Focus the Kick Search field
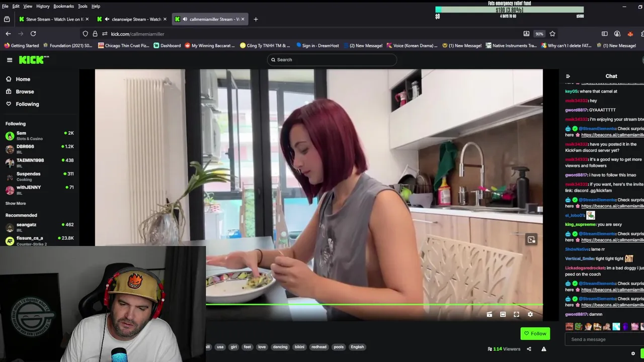Screen dimensions: 644x362 coord(332,60)
